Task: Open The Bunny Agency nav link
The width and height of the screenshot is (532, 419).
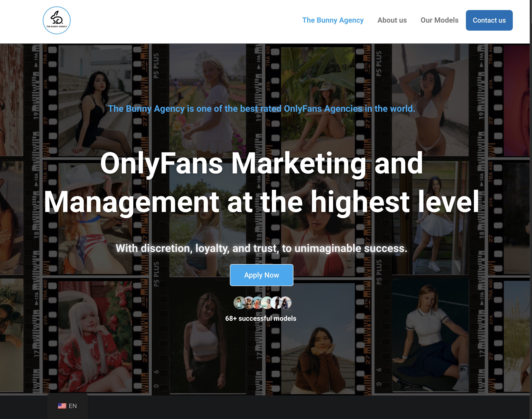Action: click(x=333, y=20)
